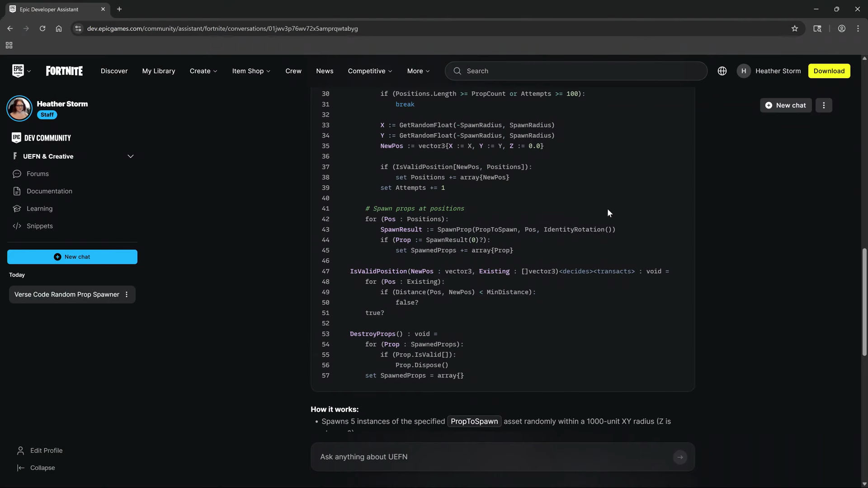The width and height of the screenshot is (868, 488).
Task: Click the Epic Games logo icon
Action: (18, 71)
